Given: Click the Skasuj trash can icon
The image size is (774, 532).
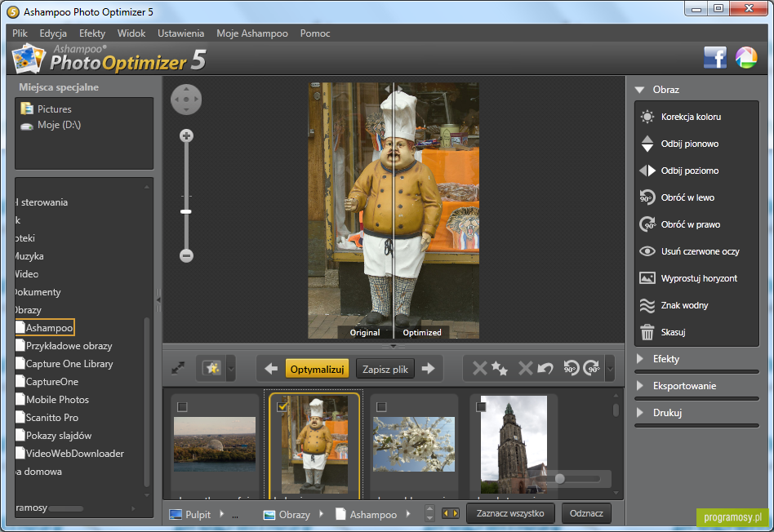Looking at the screenshot, I should click(647, 332).
